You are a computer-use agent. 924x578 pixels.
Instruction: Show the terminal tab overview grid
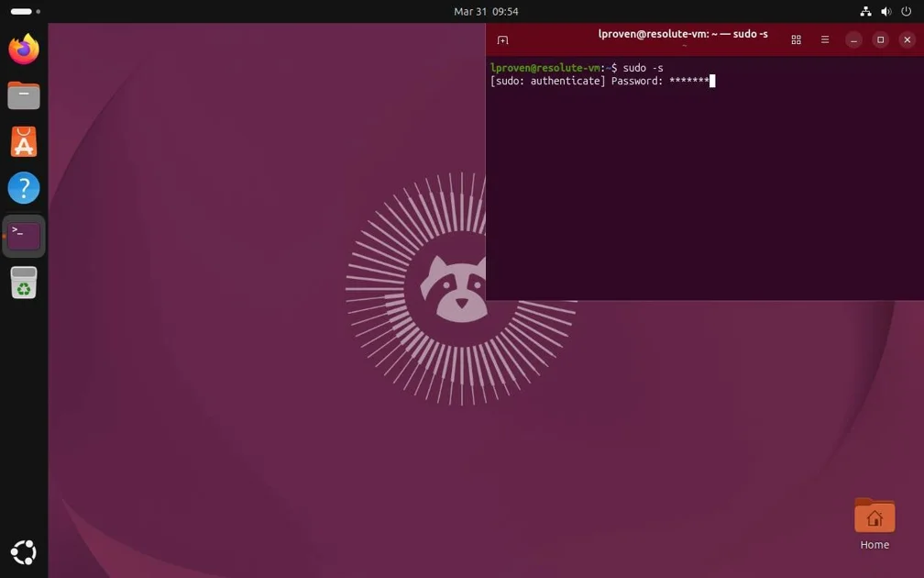coord(796,40)
